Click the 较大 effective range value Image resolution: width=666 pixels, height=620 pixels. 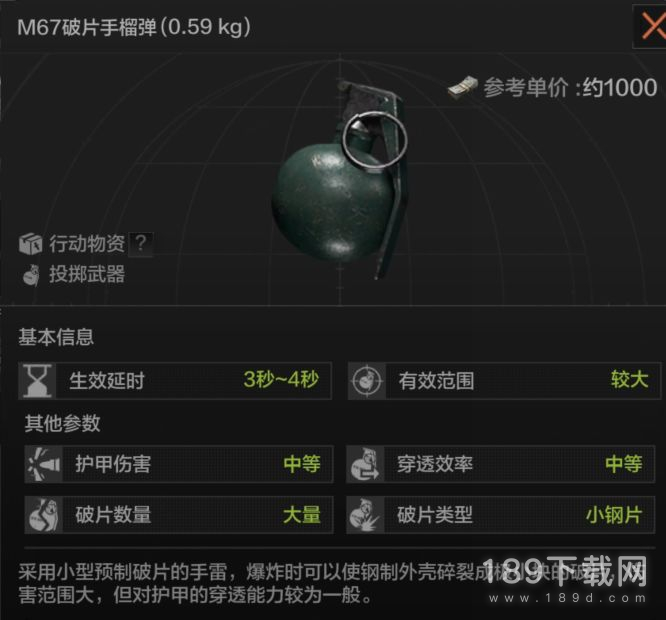pyautogui.click(x=629, y=379)
